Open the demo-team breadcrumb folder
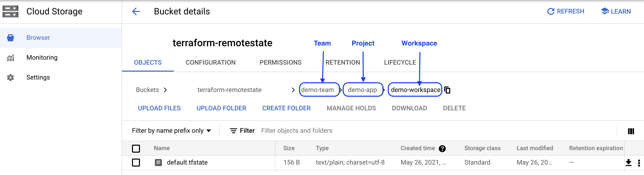Viewport: 644px width, 175px height. (317, 90)
